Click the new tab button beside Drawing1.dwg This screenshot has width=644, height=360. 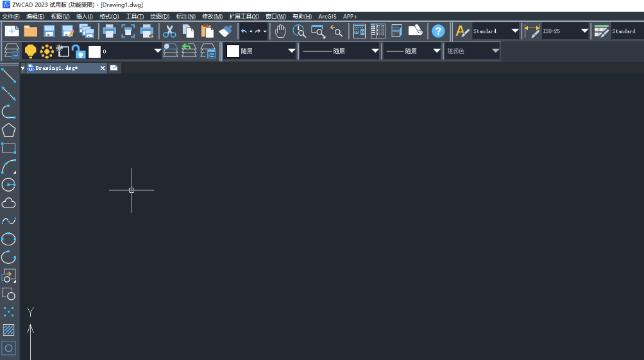[114, 68]
